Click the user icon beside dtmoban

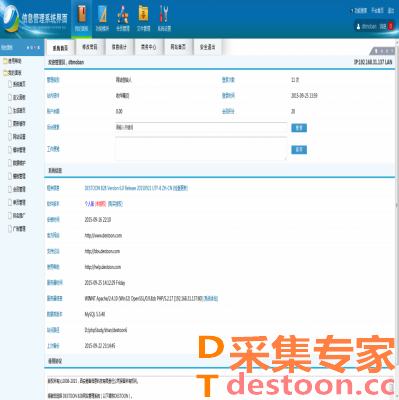(x=358, y=26)
